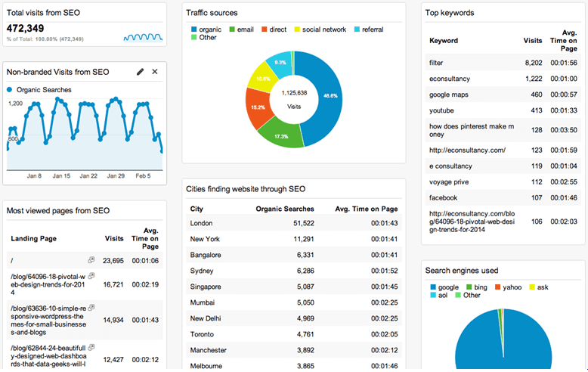Click the 23,695 visits value
This screenshot has width=588, height=372.
point(113,261)
